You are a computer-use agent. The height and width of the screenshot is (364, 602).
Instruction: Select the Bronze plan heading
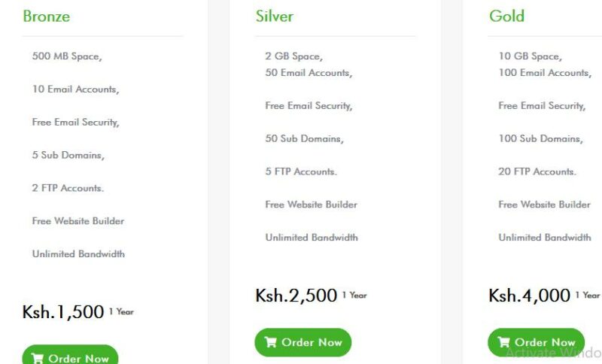pyautogui.click(x=47, y=16)
